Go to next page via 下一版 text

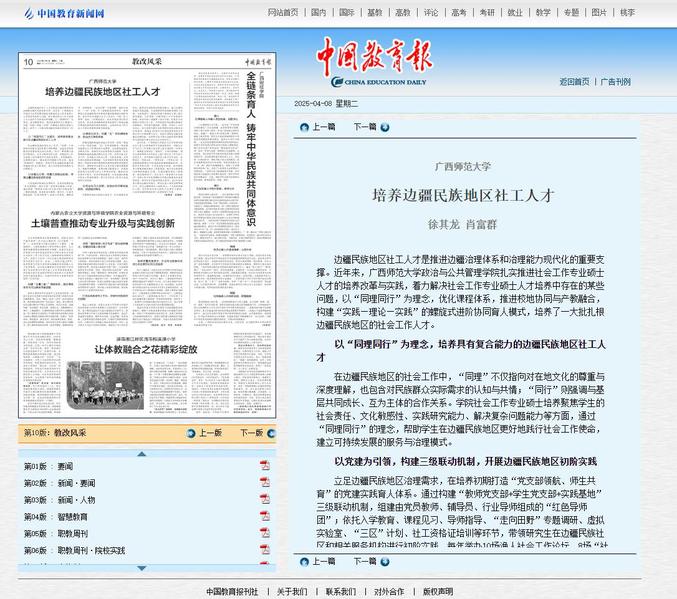(x=252, y=433)
